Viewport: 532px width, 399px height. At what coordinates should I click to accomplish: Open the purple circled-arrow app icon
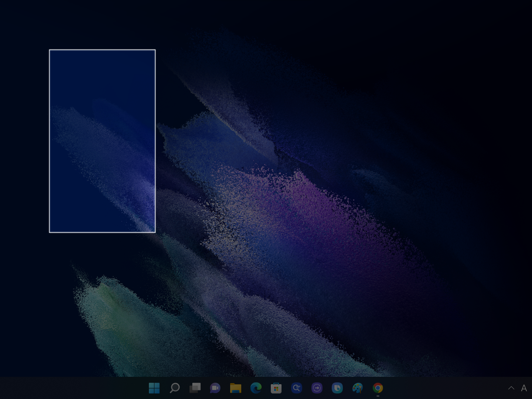click(x=317, y=388)
